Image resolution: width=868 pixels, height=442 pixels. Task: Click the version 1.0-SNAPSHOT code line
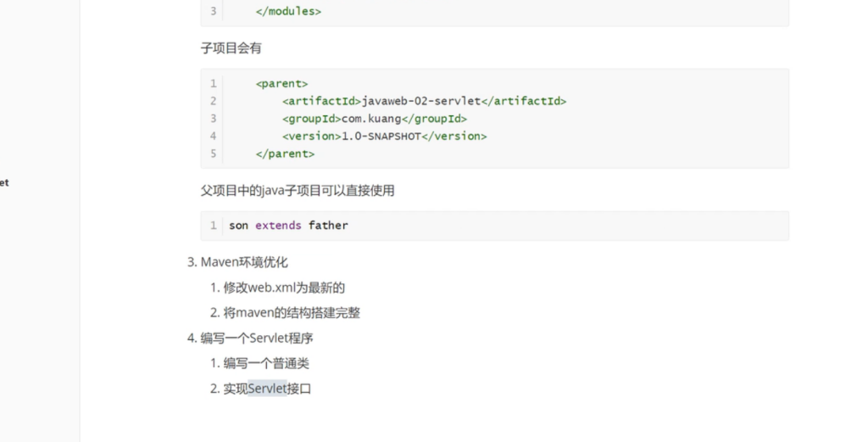coord(385,136)
